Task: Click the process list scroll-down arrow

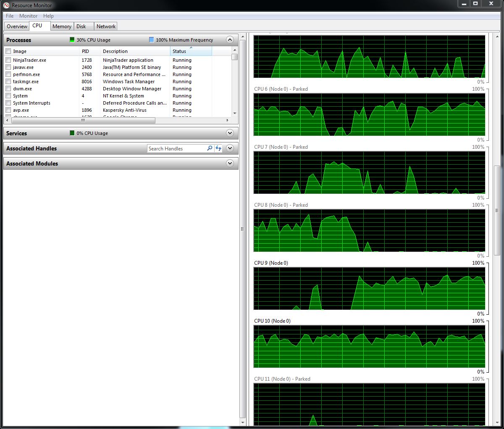Action: pyautogui.click(x=234, y=113)
